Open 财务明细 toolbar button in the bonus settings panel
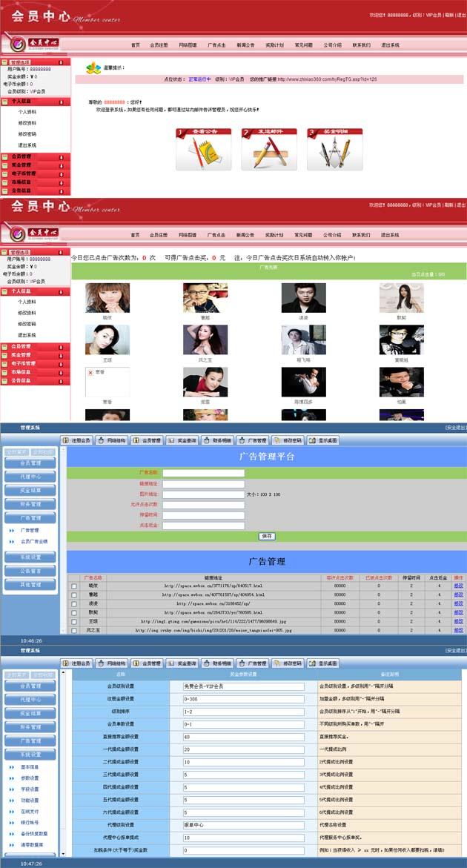The image size is (467, 868). point(217,663)
